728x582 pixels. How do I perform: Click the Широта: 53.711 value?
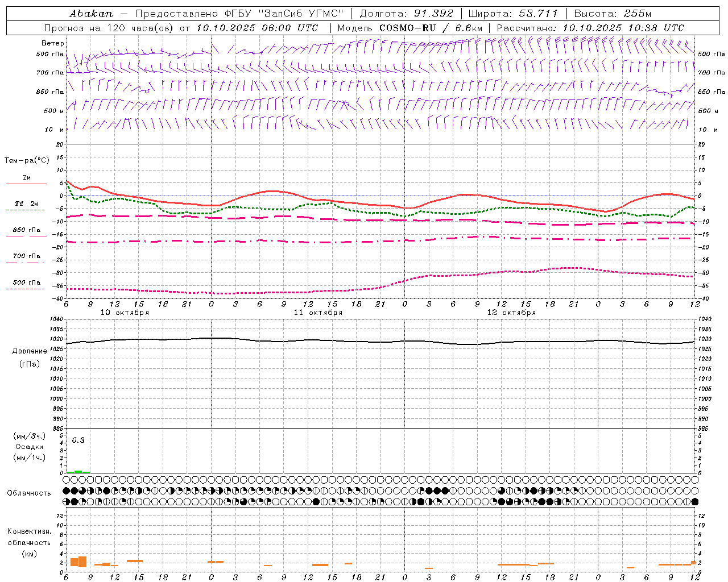coord(513,14)
